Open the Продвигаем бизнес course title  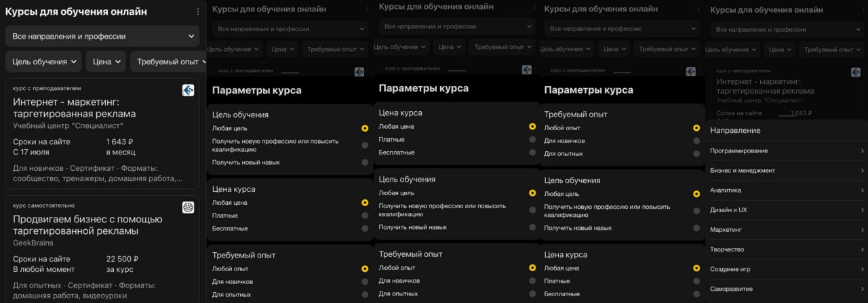tap(87, 225)
